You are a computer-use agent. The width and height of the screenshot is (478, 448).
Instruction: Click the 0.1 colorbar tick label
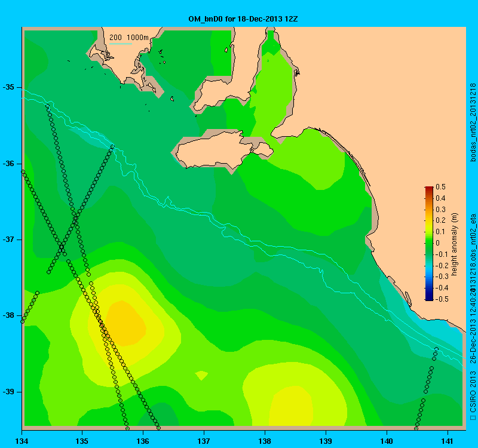tap(440, 232)
